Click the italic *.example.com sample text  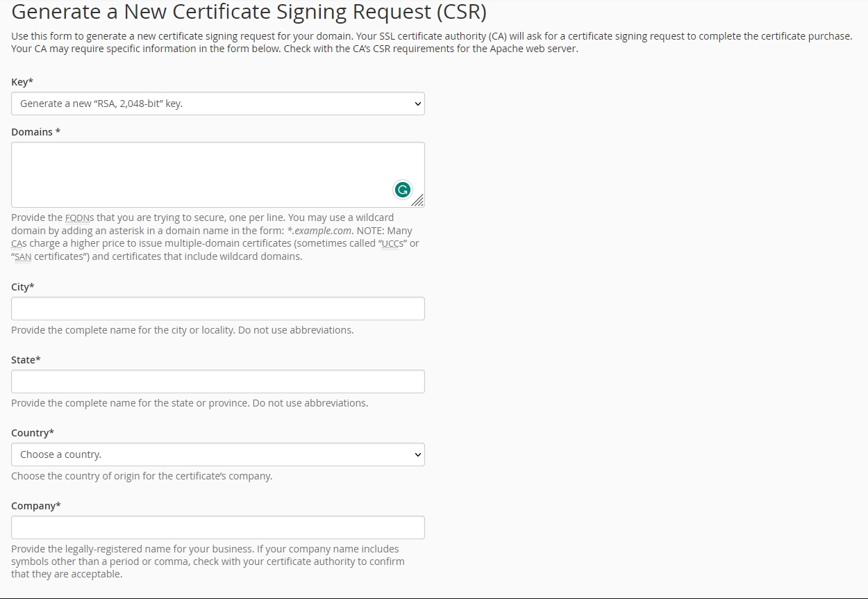pyautogui.click(x=319, y=231)
